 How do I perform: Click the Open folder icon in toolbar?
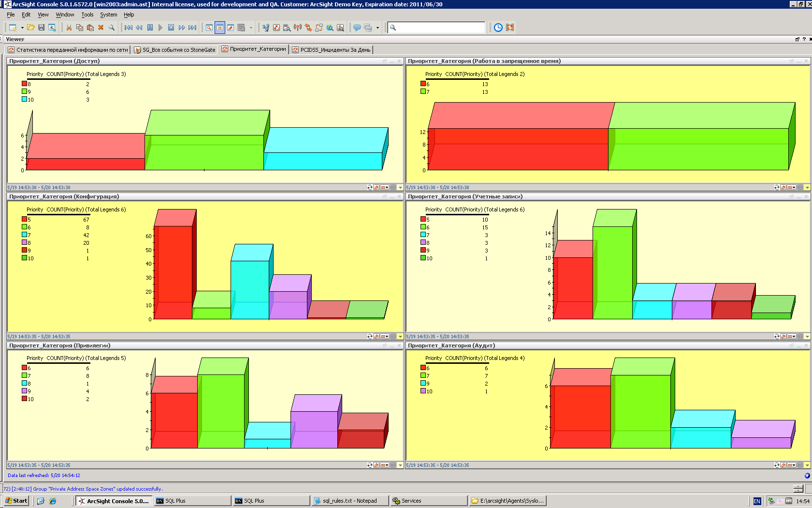click(30, 28)
